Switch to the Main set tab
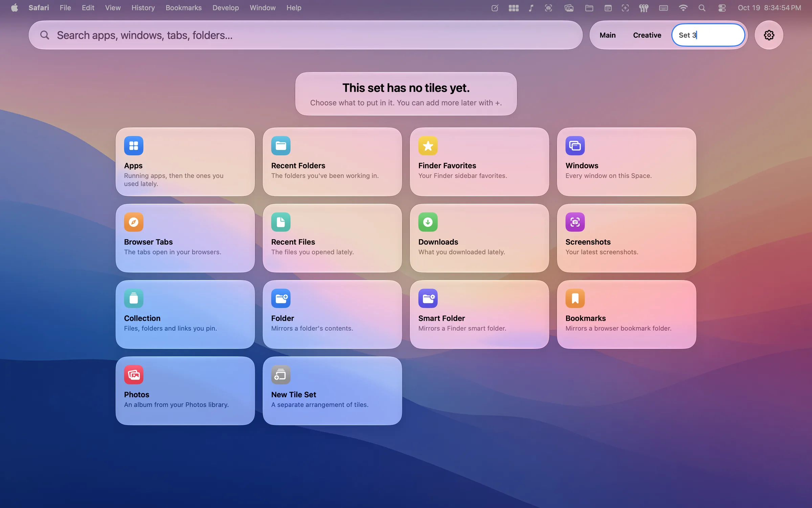812x508 pixels. pyautogui.click(x=608, y=35)
